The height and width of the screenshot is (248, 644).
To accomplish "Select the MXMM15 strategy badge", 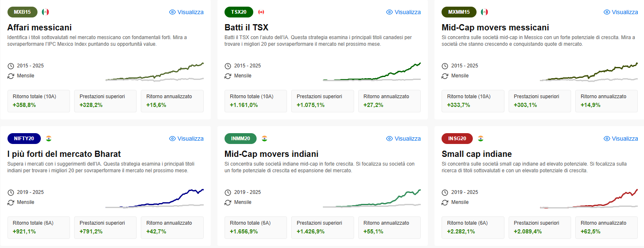I will coord(459,12).
